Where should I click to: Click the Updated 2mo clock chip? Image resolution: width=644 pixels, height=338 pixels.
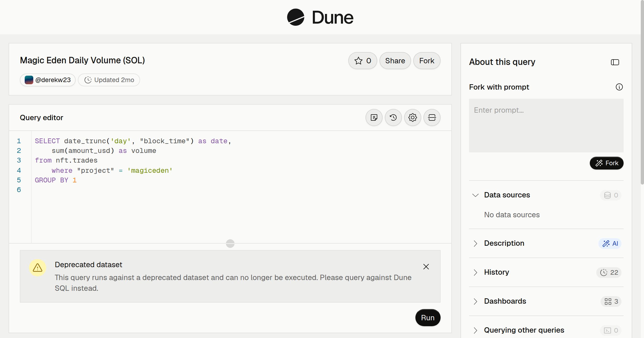[x=109, y=80]
